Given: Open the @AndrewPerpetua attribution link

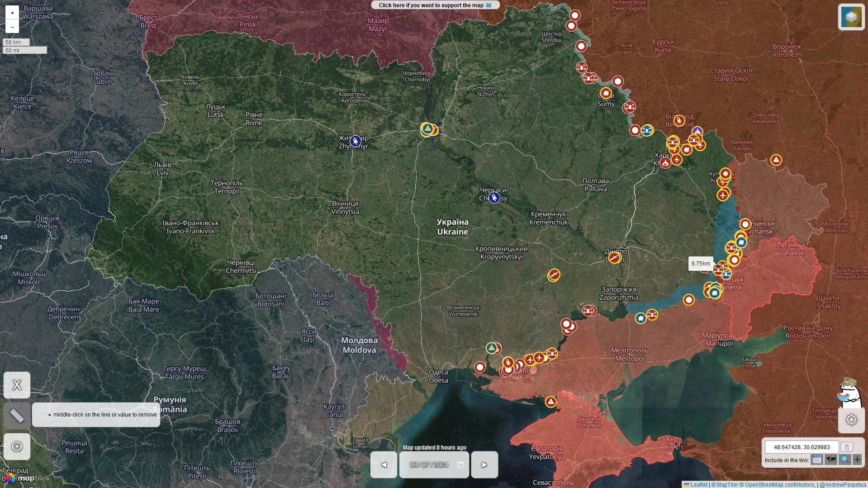Looking at the screenshot, I should pyautogui.click(x=842, y=484).
